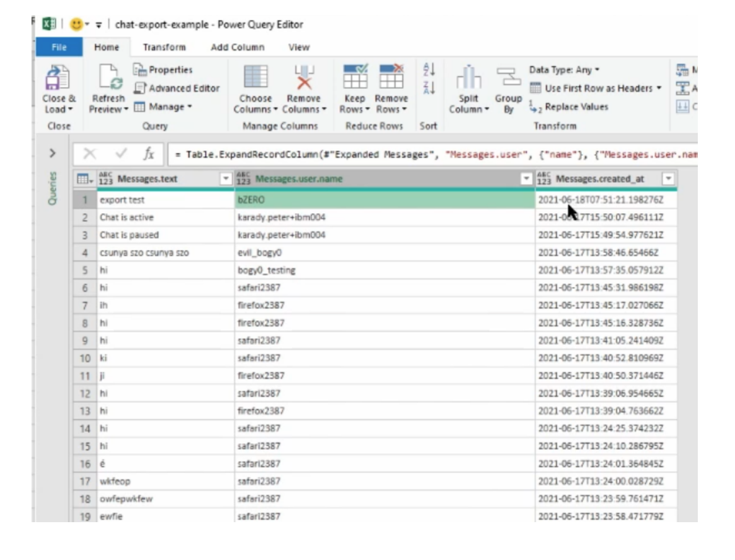The height and width of the screenshot is (560, 735).
Task: Select the Messages.user.name column header
Action: pyautogui.click(x=385, y=178)
